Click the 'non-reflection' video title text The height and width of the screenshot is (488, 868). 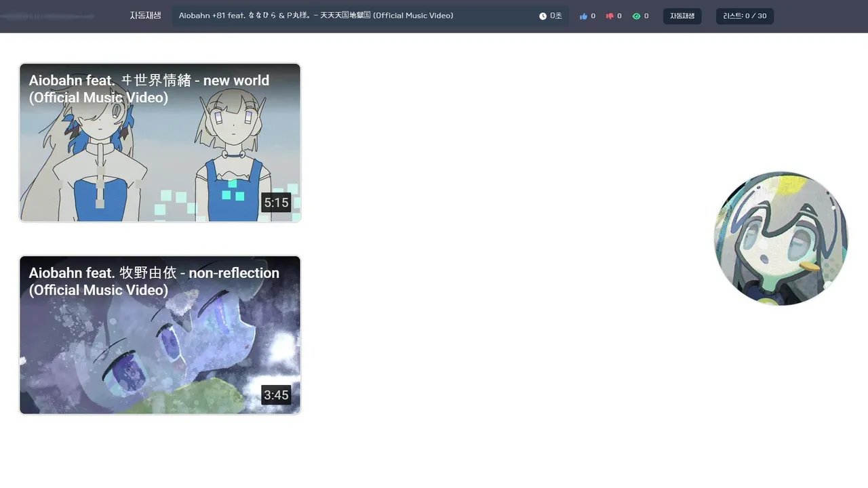click(x=154, y=281)
